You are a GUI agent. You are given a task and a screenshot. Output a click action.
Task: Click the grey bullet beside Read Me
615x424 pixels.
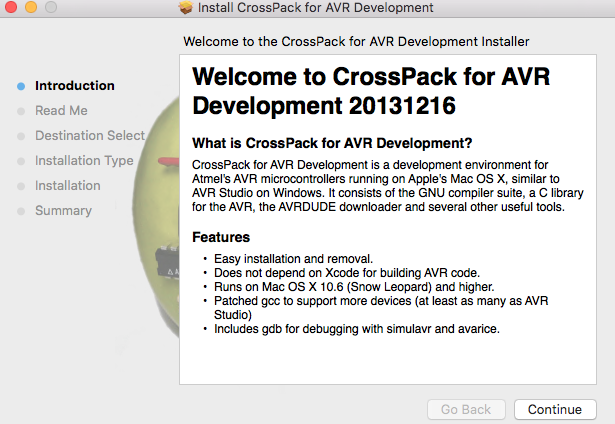[21, 111]
